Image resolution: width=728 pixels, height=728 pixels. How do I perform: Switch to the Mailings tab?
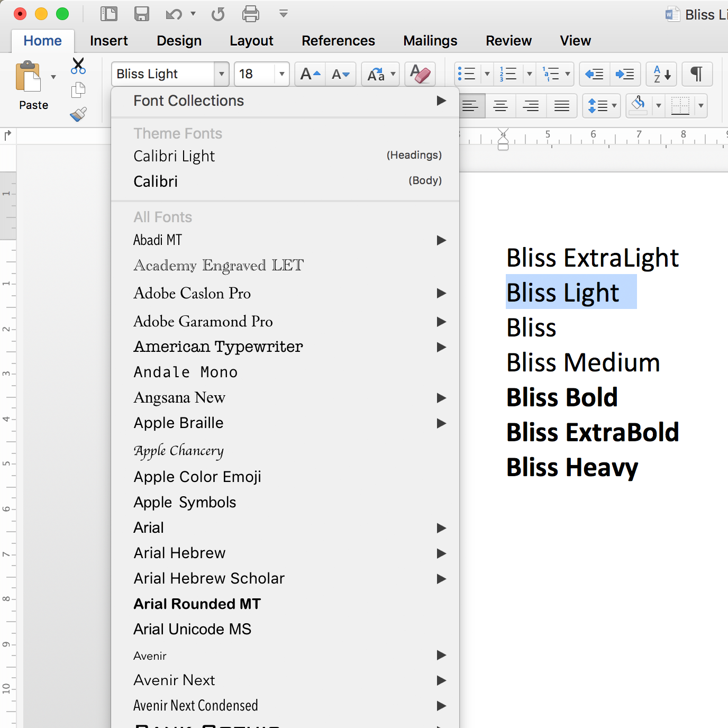(x=430, y=41)
